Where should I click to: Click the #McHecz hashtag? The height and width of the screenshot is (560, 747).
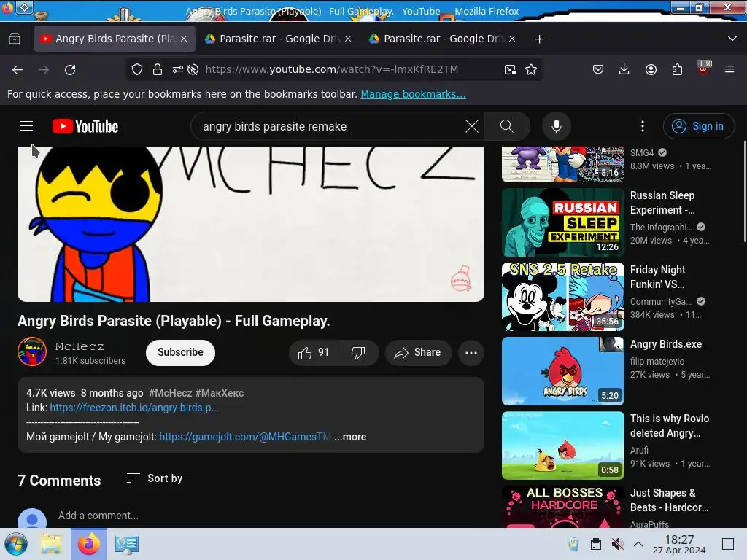pyautogui.click(x=170, y=393)
